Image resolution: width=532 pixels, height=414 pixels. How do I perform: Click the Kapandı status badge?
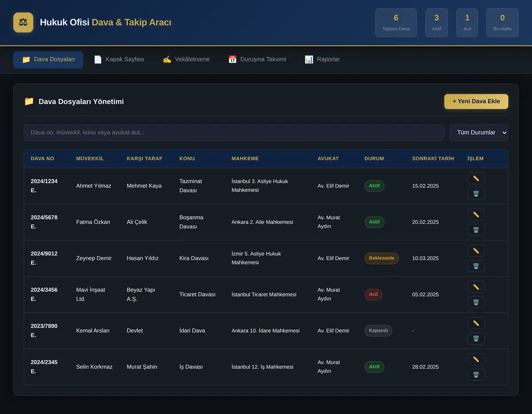point(378,331)
